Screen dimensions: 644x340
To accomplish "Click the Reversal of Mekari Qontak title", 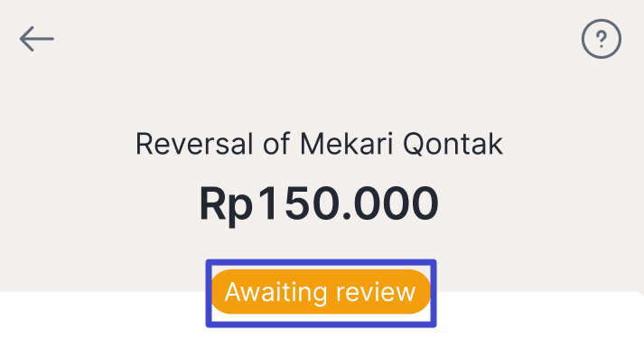I will 319,145.
